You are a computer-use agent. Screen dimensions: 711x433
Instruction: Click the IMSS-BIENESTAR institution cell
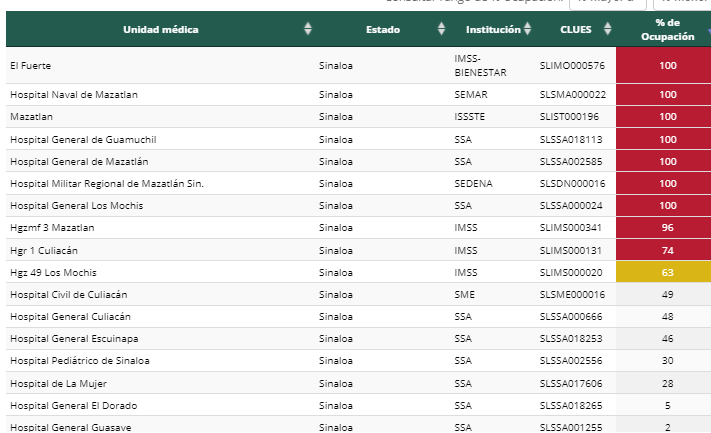[x=480, y=65]
